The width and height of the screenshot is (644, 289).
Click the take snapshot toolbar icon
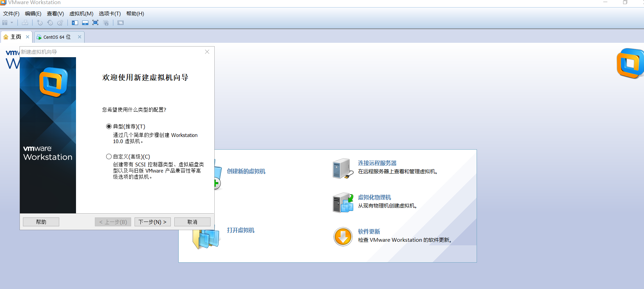(40, 23)
